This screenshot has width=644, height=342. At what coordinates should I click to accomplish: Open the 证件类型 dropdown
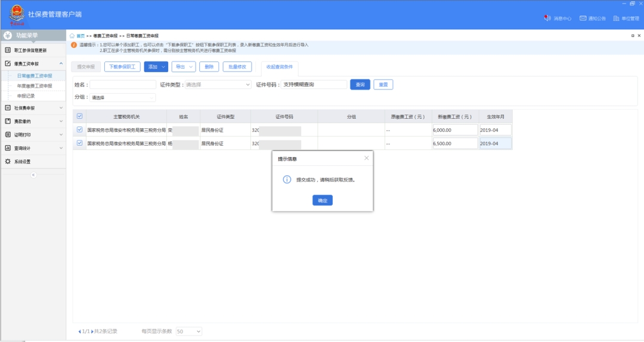218,85
